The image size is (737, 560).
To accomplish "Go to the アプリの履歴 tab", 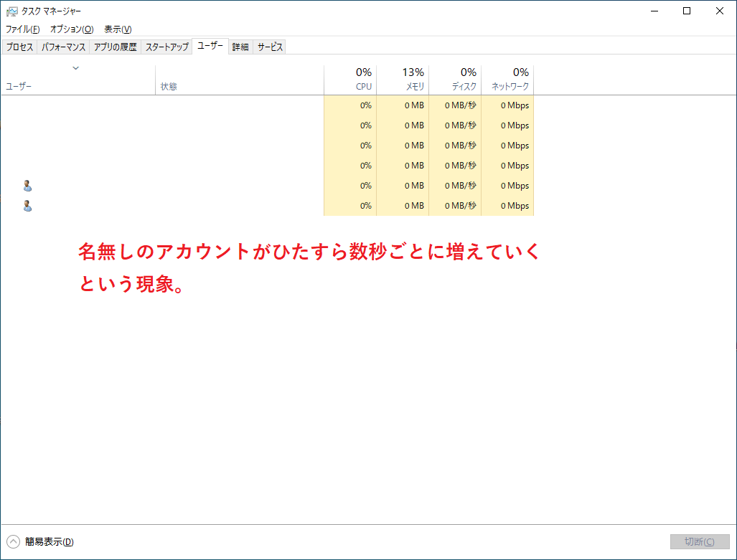I will tap(115, 47).
